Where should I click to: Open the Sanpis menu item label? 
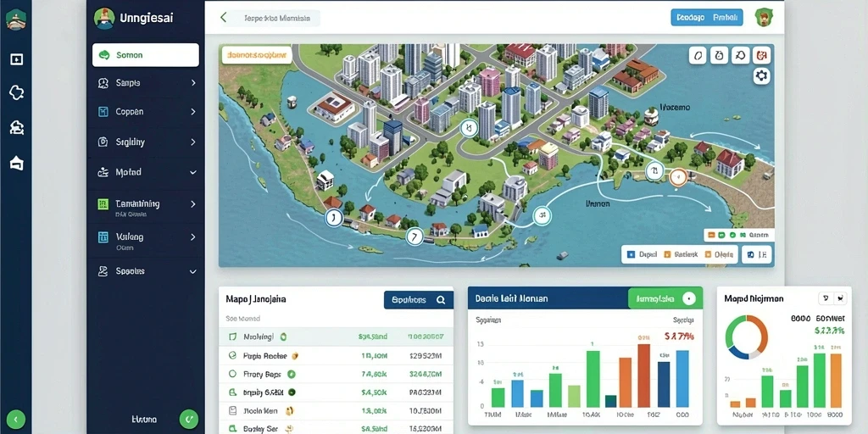click(x=128, y=83)
